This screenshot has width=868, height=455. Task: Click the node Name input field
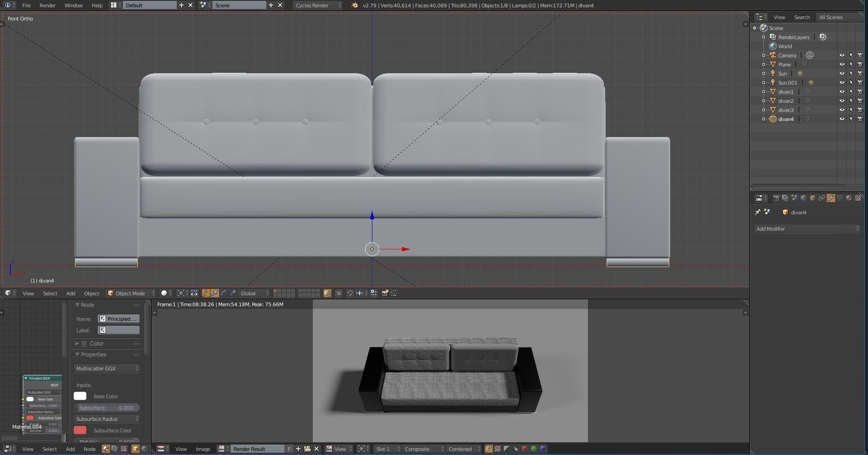pyautogui.click(x=119, y=319)
